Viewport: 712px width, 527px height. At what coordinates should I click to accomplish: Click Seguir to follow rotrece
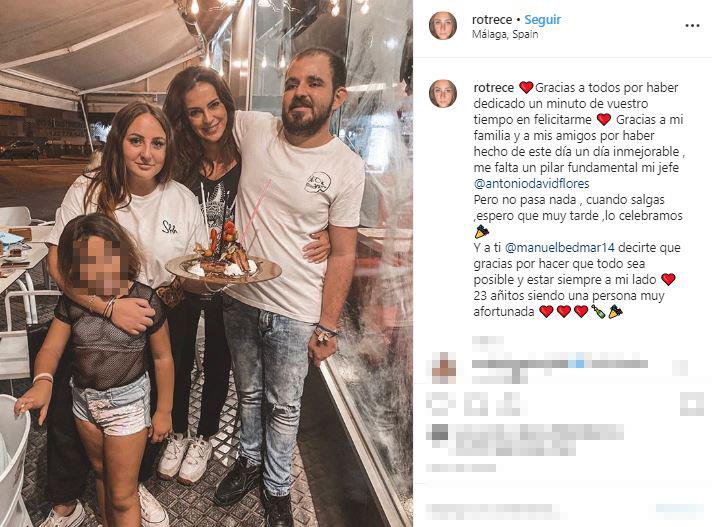(542, 20)
